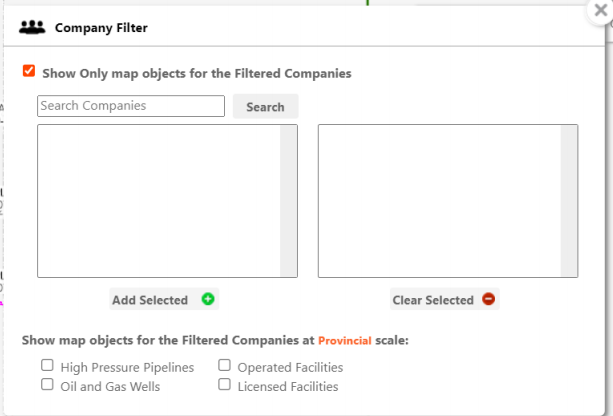Uncheck Show Only map objects checkbox
The image size is (613, 416).
29,72
